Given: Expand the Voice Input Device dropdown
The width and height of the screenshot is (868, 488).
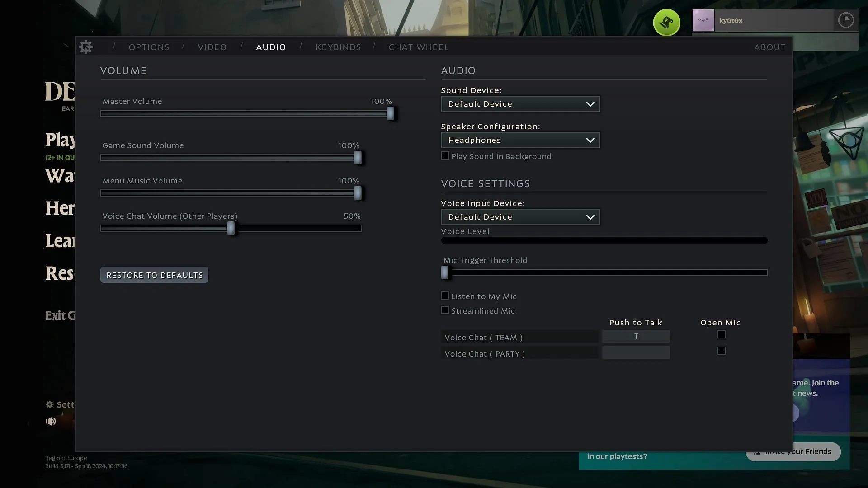Looking at the screenshot, I should (x=520, y=216).
